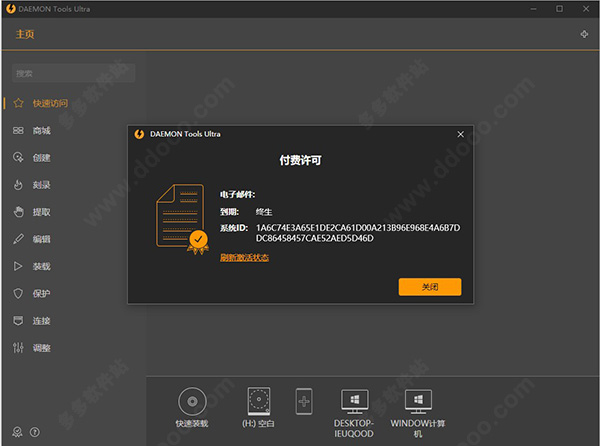Select the 装载 mount play icon
The image size is (600, 446).
(x=18, y=266)
